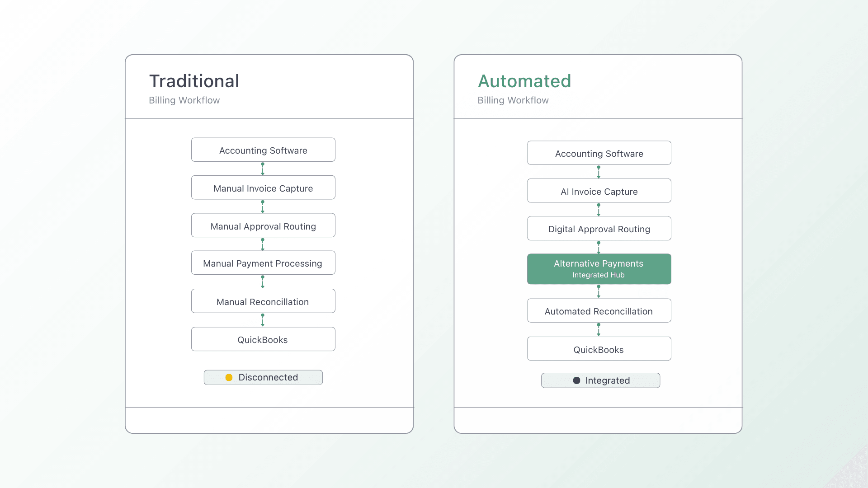
Task: Click the green Alternative Payments hub box
Action: tap(599, 269)
